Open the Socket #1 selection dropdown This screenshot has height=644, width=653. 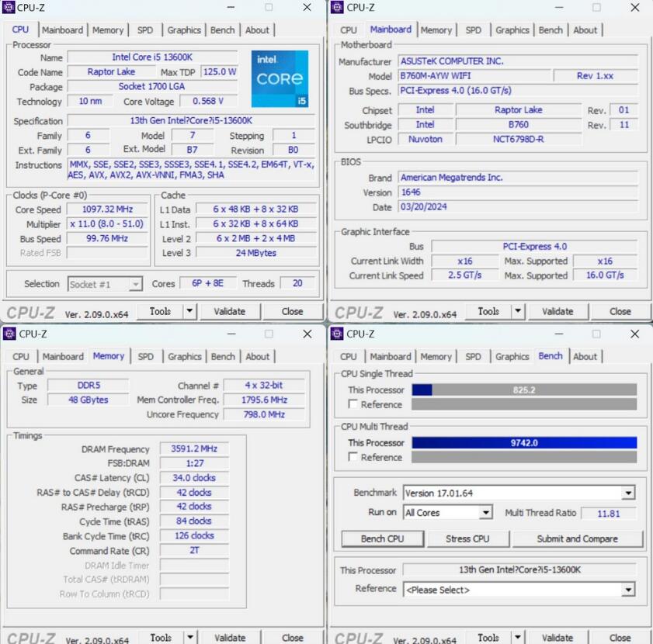133,284
